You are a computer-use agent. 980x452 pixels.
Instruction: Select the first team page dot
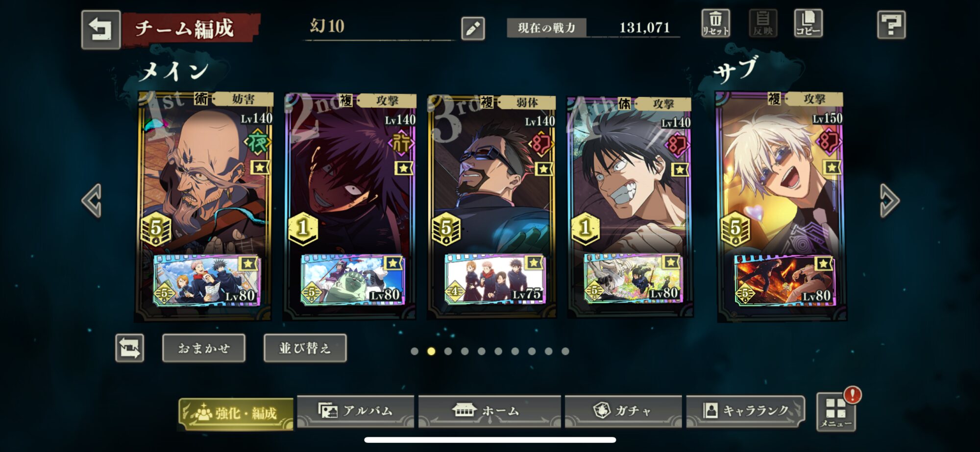(x=415, y=351)
